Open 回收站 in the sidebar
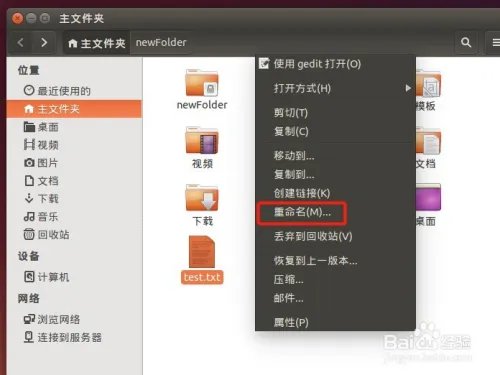This screenshot has height=375, width=500. coord(47,235)
